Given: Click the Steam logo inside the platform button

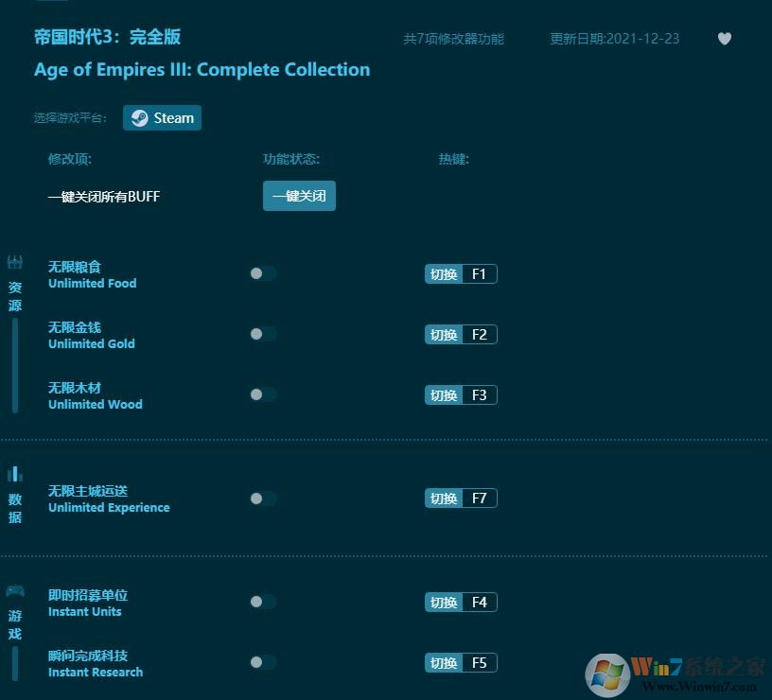Looking at the screenshot, I should coord(138,117).
